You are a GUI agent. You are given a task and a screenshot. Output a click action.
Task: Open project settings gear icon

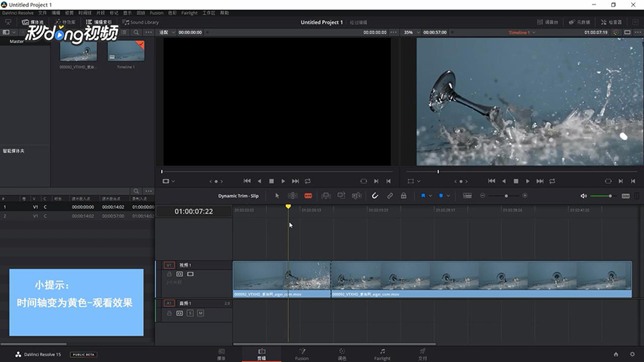pos(632,354)
